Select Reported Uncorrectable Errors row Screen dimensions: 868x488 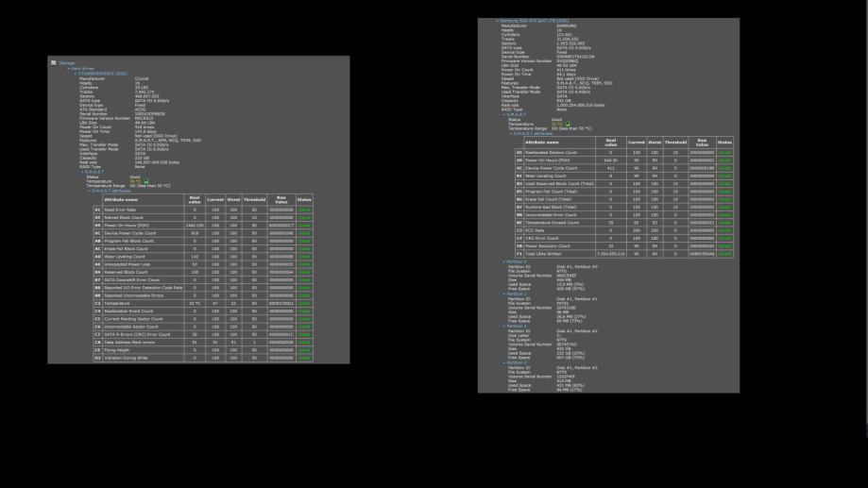pos(203,295)
